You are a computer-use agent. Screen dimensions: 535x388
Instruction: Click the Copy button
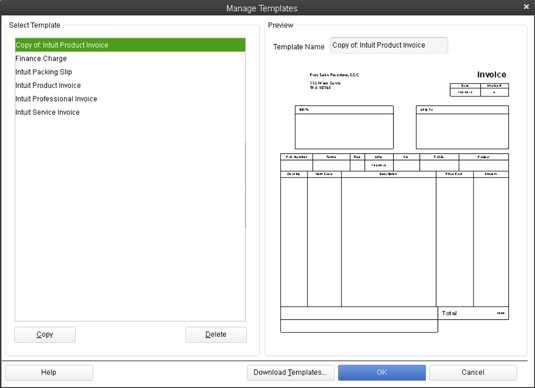pos(45,335)
